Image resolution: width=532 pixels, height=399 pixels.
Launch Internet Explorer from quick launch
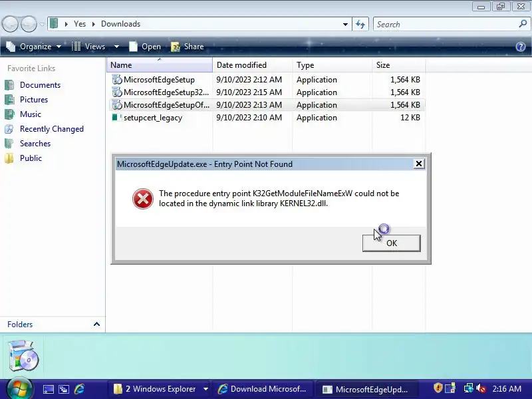tap(79, 389)
